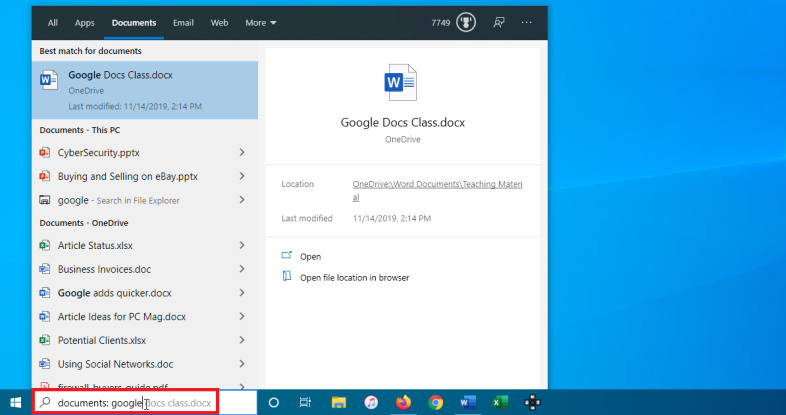Expand arrow for CyberSecurity.pptx
Image resolution: width=786 pixels, height=415 pixels.
pyautogui.click(x=242, y=152)
